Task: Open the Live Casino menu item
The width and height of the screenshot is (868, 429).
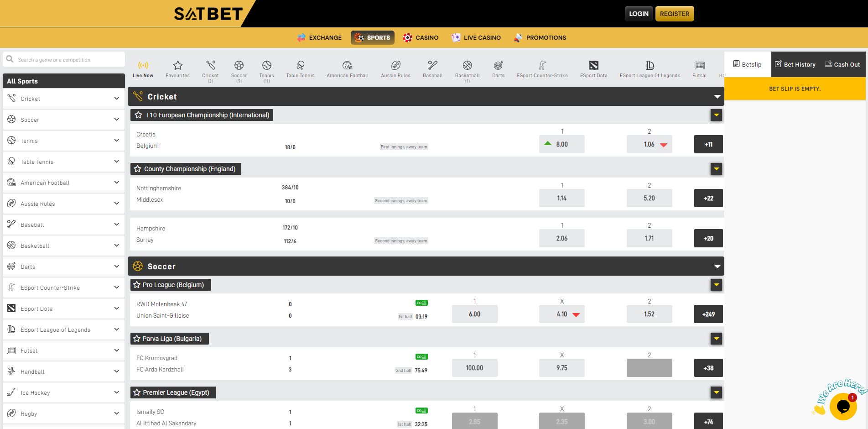Action: click(x=476, y=37)
